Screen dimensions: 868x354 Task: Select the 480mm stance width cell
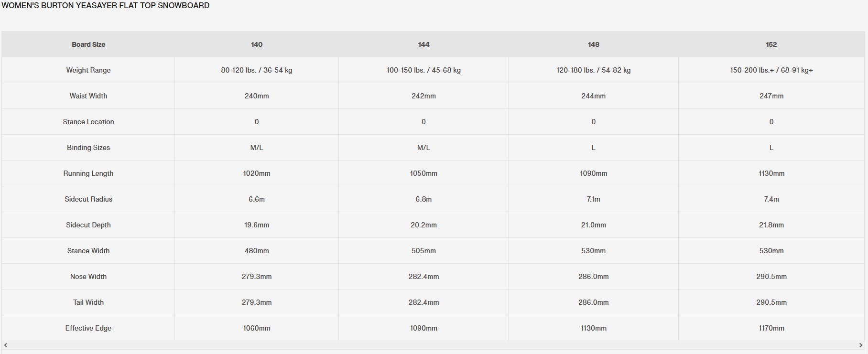point(257,251)
